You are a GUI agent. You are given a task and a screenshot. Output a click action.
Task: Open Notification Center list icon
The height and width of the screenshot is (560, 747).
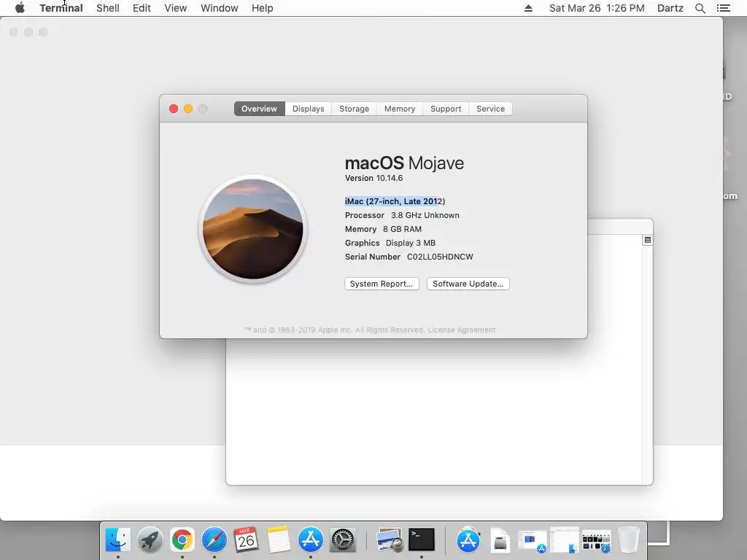tap(723, 8)
